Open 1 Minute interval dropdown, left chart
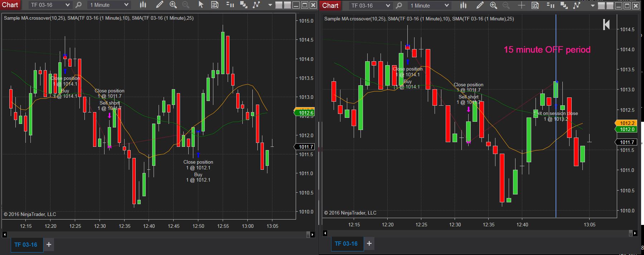The height and width of the screenshot is (255, 644). coord(108,5)
